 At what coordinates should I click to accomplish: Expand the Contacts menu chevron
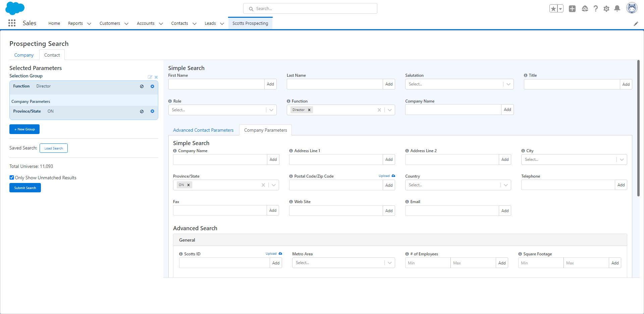[194, 23]
